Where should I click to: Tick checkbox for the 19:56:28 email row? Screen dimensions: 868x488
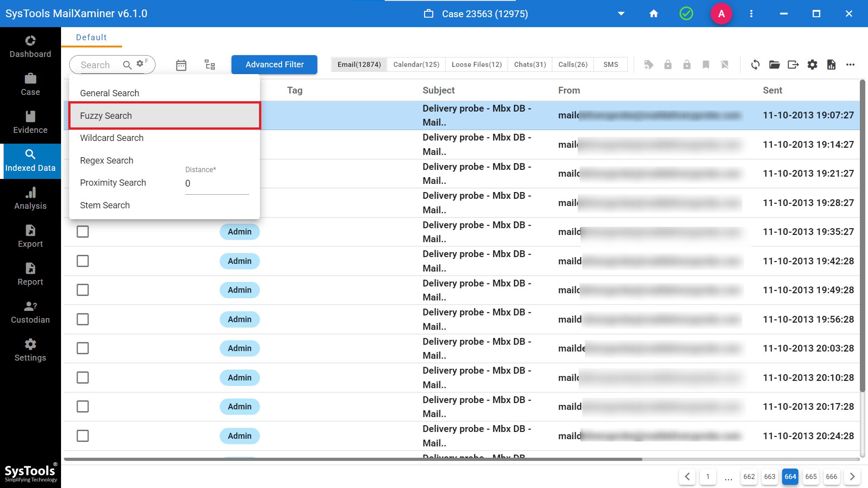(83, 319)
